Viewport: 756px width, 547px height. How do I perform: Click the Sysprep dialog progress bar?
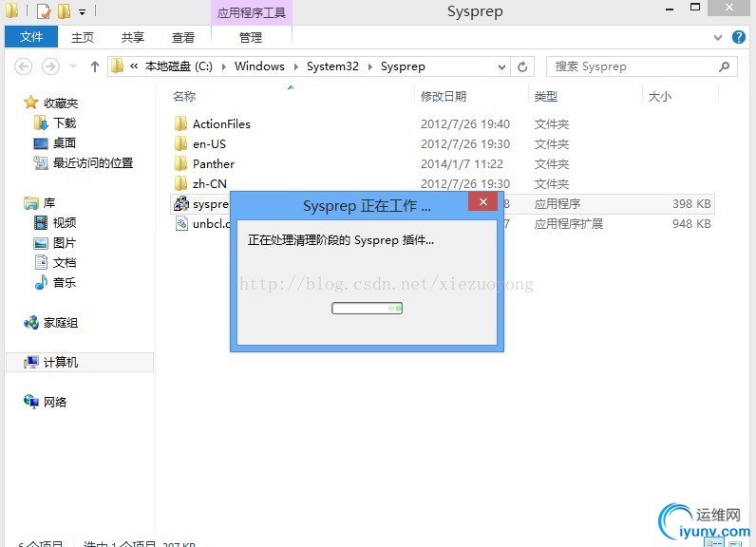367,308
